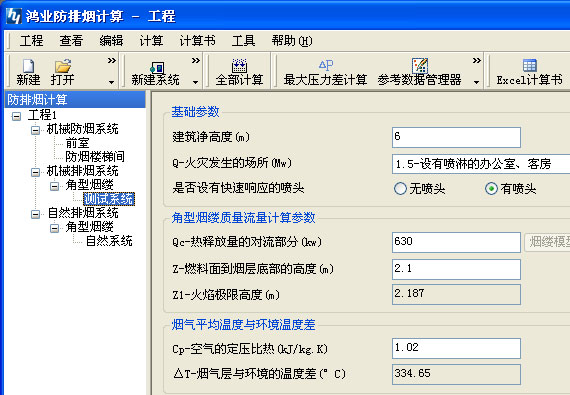The width and height of the screenshot is (570, 395).
Task: Click Cp-空气的定压比热 input field
Action: (x=456, y=348)
